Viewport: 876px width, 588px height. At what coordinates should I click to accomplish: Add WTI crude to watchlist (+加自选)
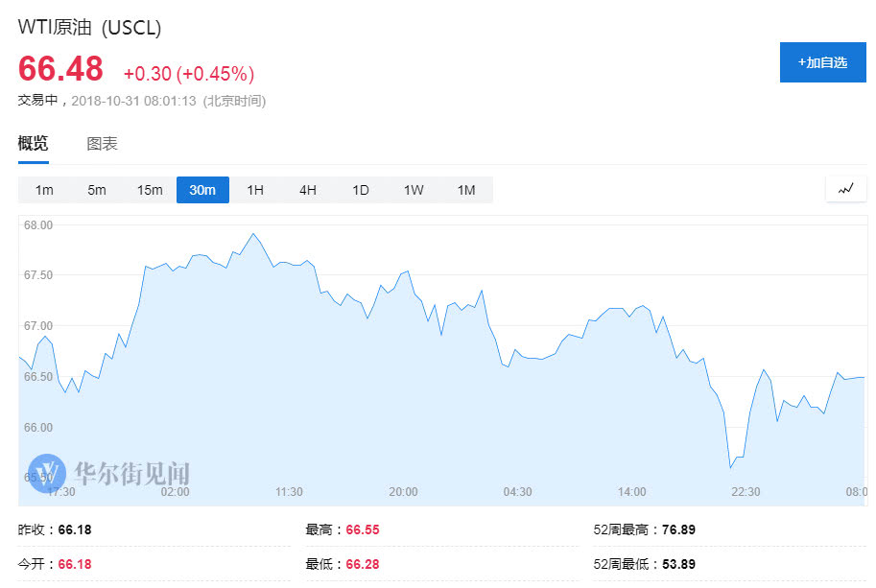click(x=822, y=62)
